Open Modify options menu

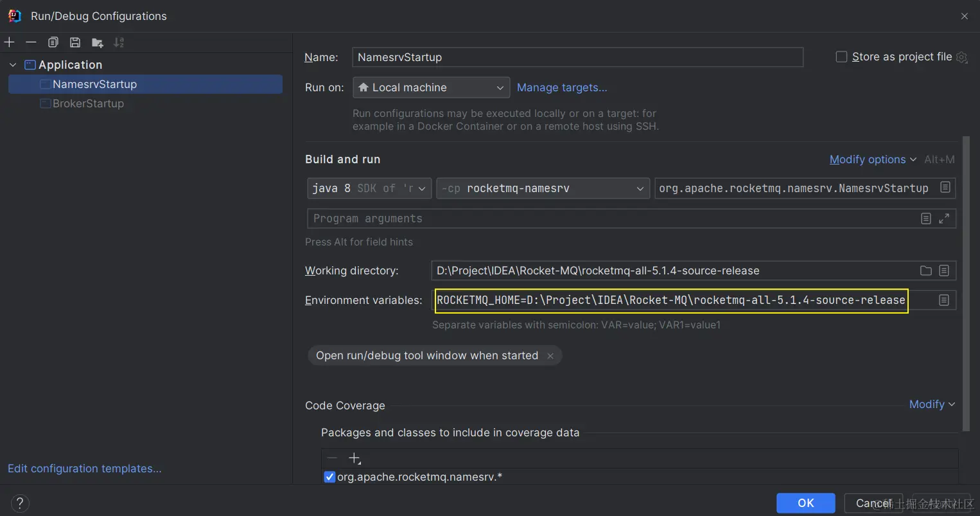(873, 159)
